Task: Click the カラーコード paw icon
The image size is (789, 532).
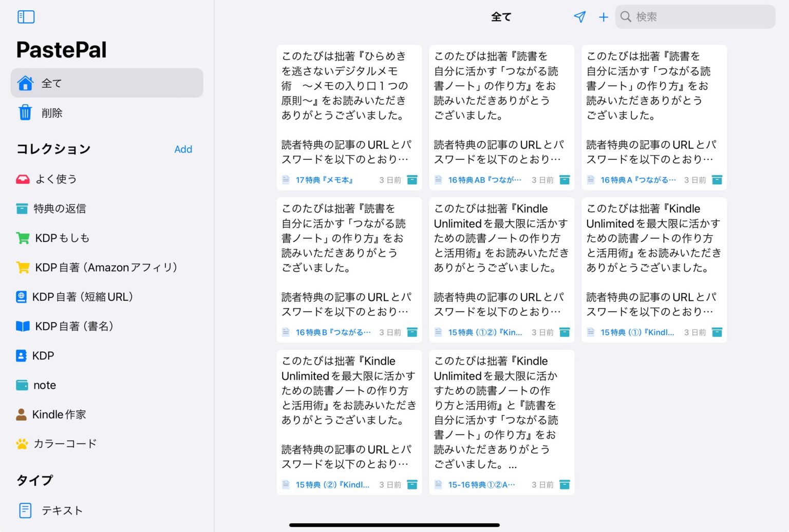Action: [22, 443]
